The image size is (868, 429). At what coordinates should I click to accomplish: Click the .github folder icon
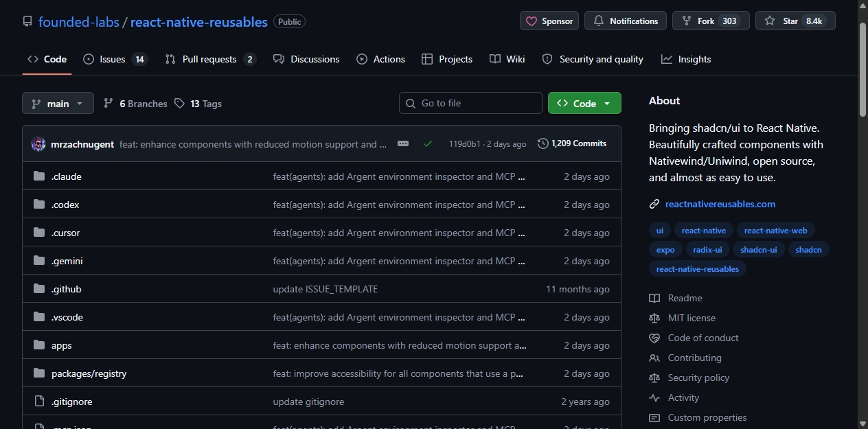tap(39, 289)
